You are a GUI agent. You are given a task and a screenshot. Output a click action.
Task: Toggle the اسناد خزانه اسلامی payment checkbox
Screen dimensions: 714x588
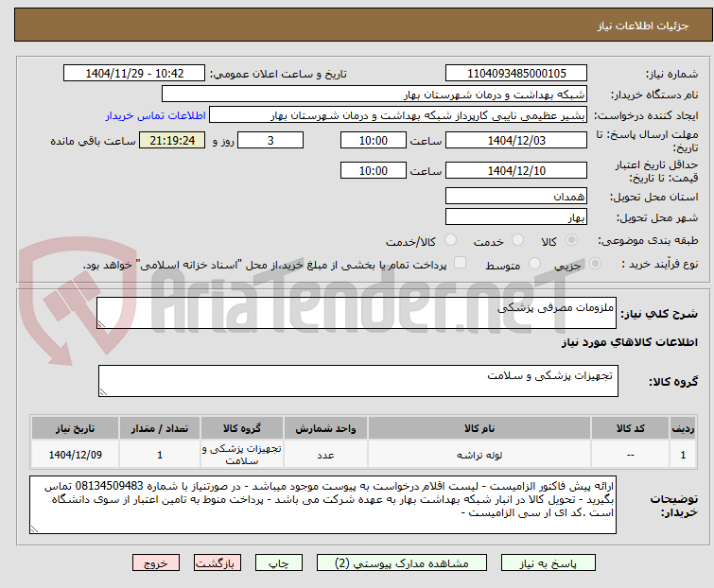tap(461, 263)
